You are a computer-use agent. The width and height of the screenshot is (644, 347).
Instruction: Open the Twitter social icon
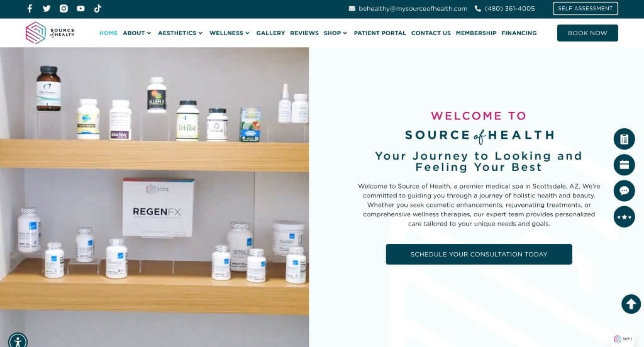(47, 9)
